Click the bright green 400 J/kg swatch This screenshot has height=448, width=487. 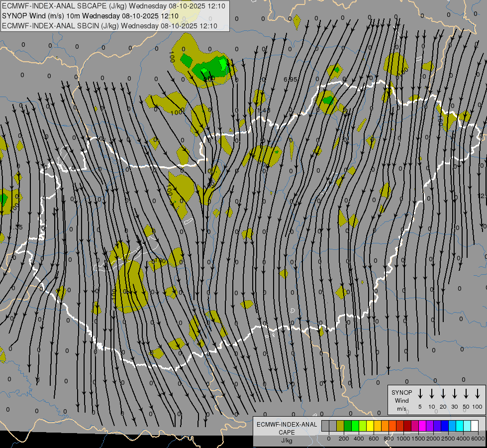point(355,426)
